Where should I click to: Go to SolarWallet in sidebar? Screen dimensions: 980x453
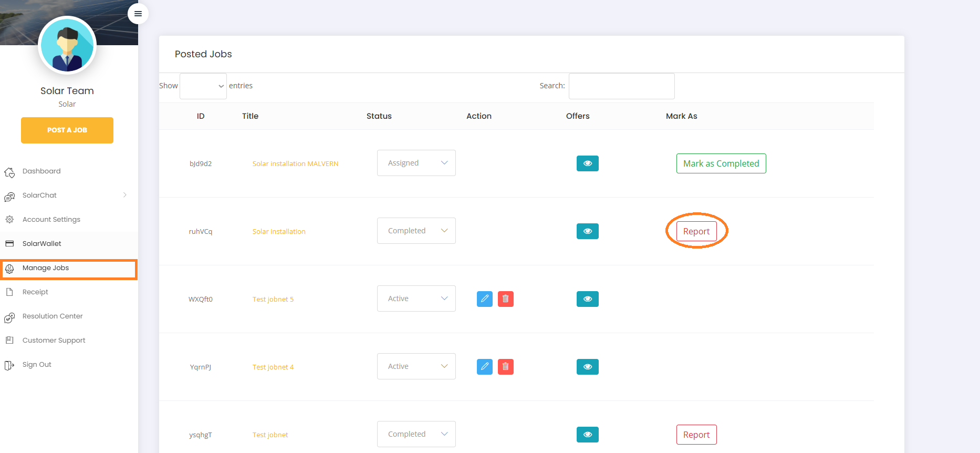click(x=42, y=244)
